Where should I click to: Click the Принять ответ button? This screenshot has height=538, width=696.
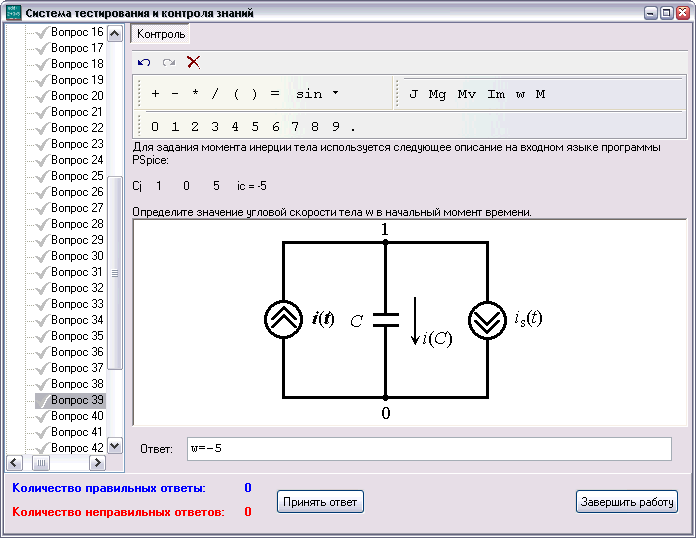click(x=320, y=502)
